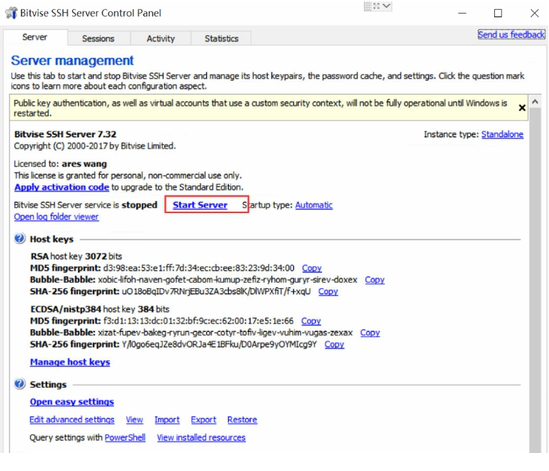
Task: Open the PowerShell query link
Action: [125, 437]
